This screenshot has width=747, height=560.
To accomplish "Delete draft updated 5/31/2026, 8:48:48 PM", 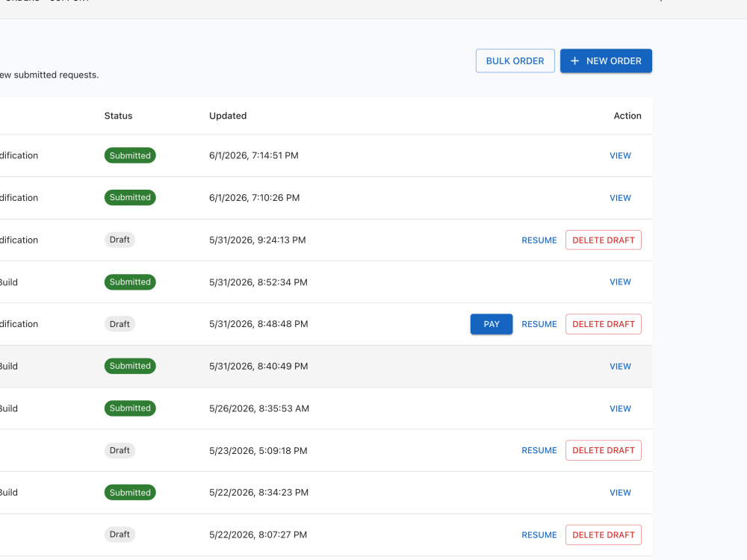I will point(603,324).
